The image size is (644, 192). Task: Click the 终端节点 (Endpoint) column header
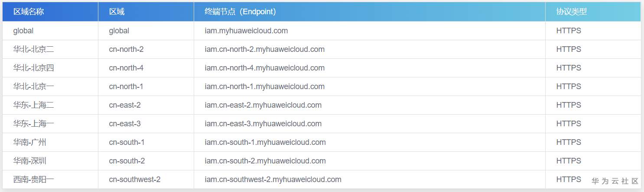click(x=240, y=12)
